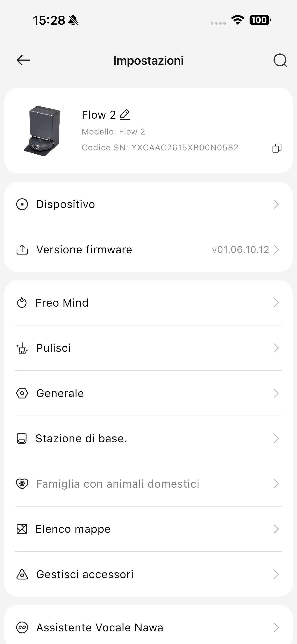The height and width of the screenshot is (644, 297).
Task: Expand the Dispositivo chevron
Action: pos(276,204)
